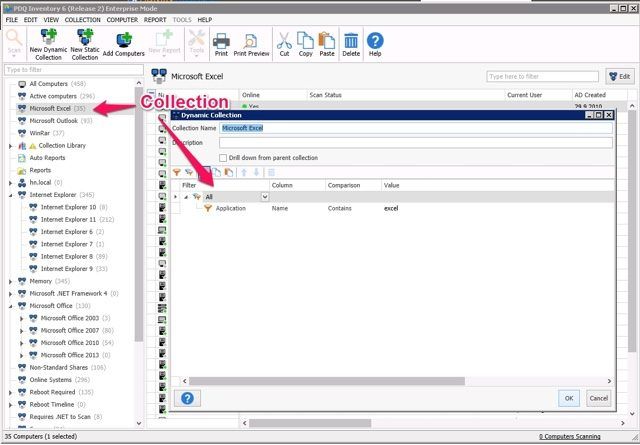The height and width of the screenshot is (445, 640).
Task: Click the tree 'Type to filter' box
Action: click(x=74, y=70)
